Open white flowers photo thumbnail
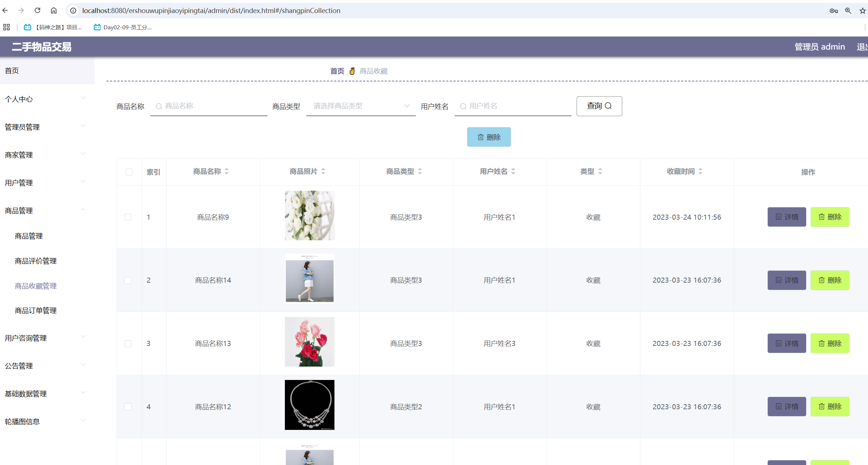The height and width of the screenshot is (465, 868). [x=309, y=215]
